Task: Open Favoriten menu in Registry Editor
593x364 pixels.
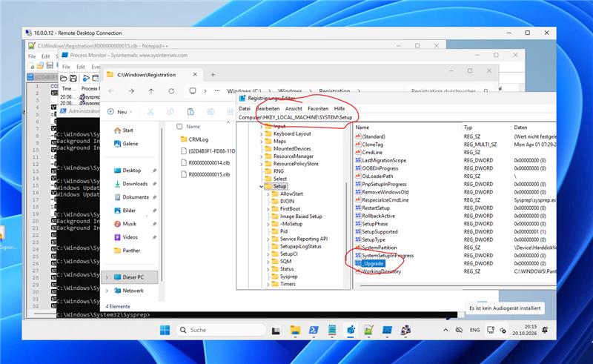Action: click(318, 108)
